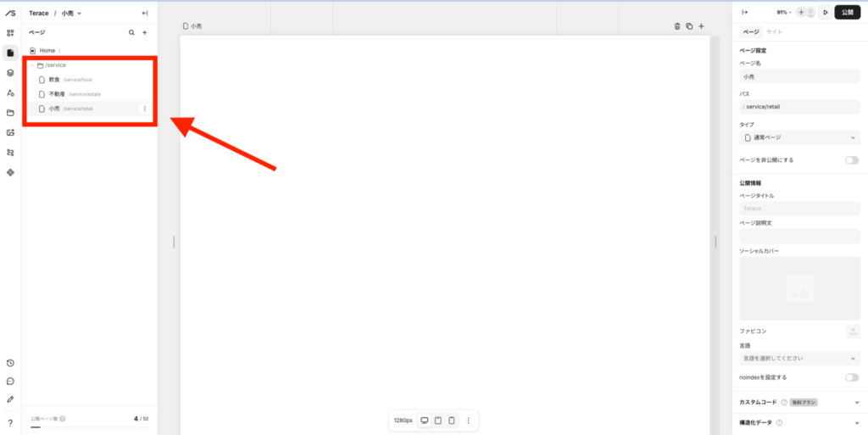Collapse the left panel with the arrow icon
Screen dimensions: 868x435
(x=144, y=14)
